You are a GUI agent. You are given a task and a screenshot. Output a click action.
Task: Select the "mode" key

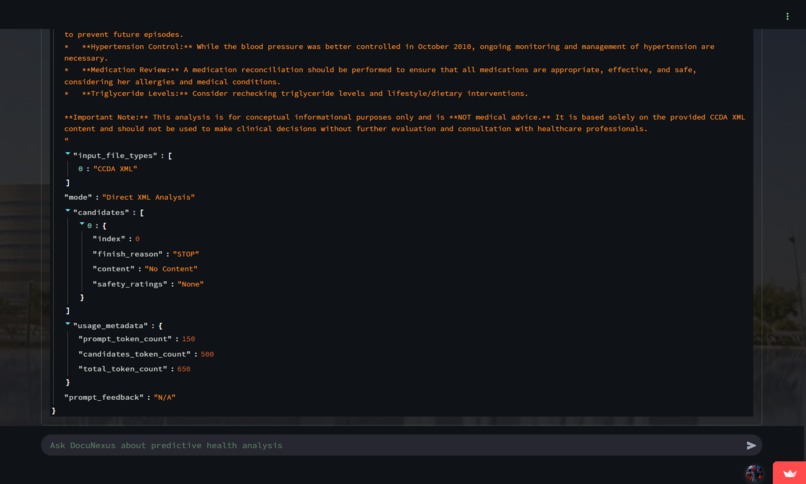(78, 197)
